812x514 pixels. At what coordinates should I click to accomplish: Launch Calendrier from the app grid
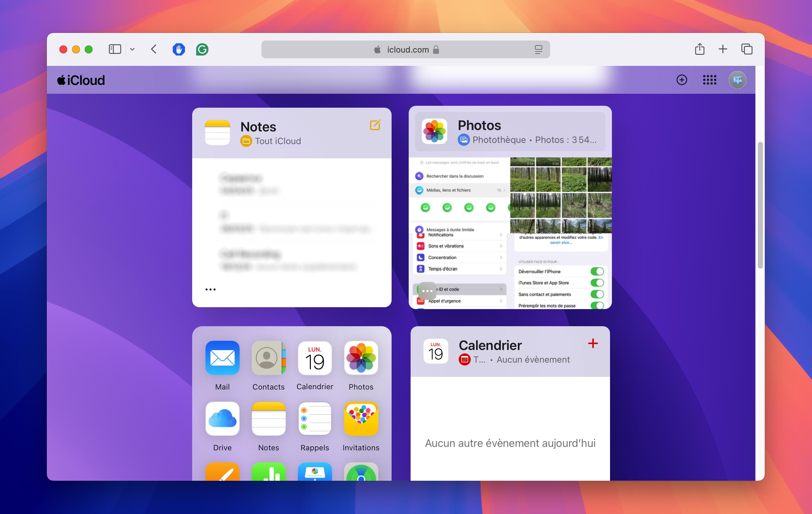coord(315,358)
